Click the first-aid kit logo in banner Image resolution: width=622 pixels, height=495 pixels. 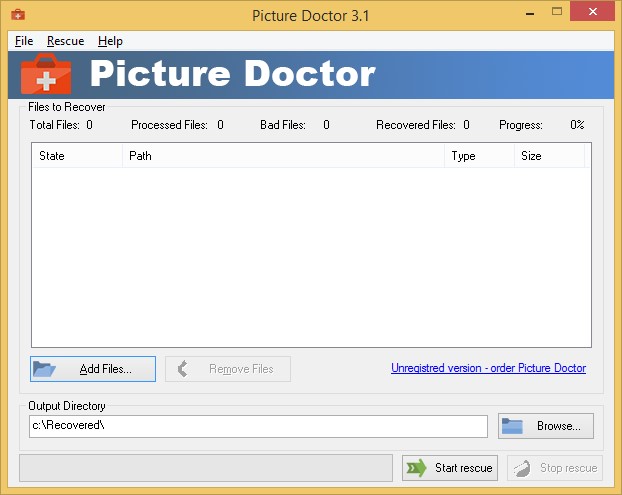[x=46, y=74]
